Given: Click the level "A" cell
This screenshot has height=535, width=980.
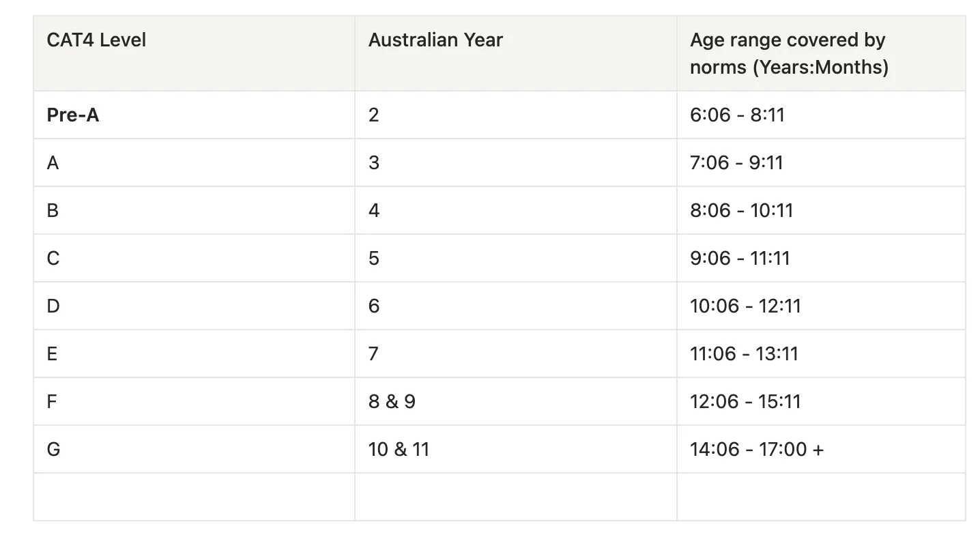Looking at the screenshot, I should click(x=53, y=162).
